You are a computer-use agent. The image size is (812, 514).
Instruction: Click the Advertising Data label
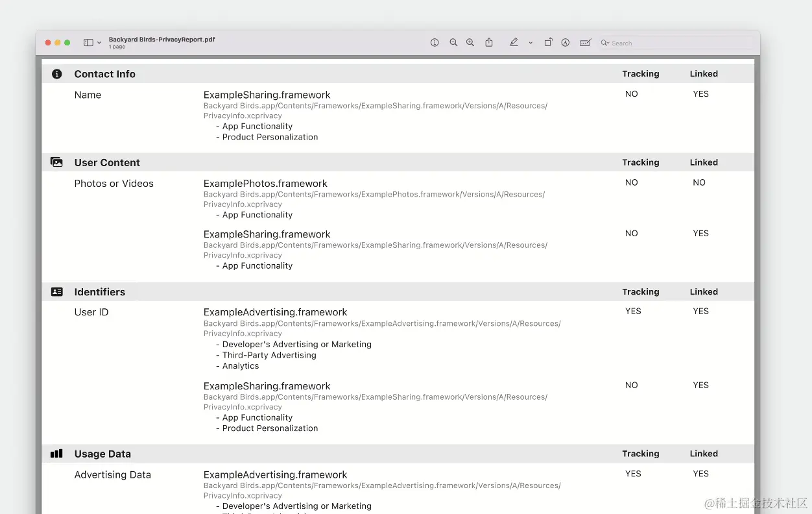113,475
